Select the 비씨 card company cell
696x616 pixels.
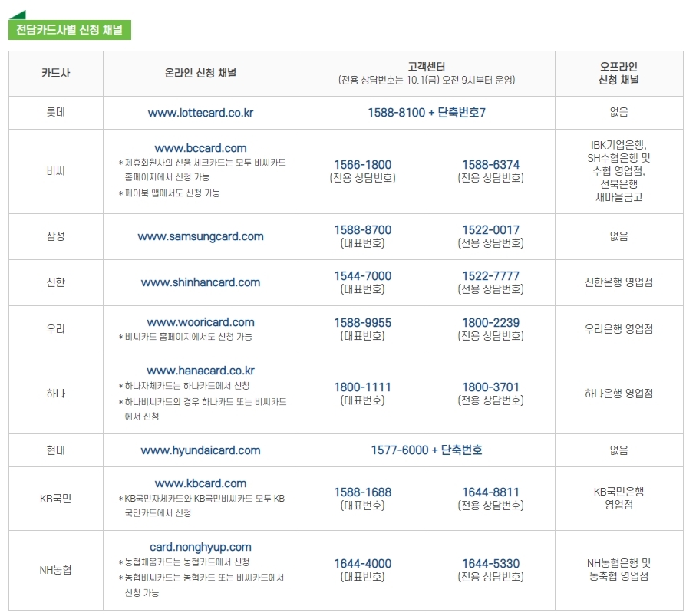56,171
